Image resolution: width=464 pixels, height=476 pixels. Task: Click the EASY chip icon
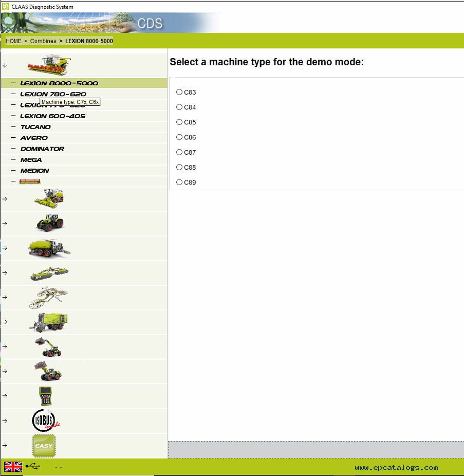coord(44,445)
